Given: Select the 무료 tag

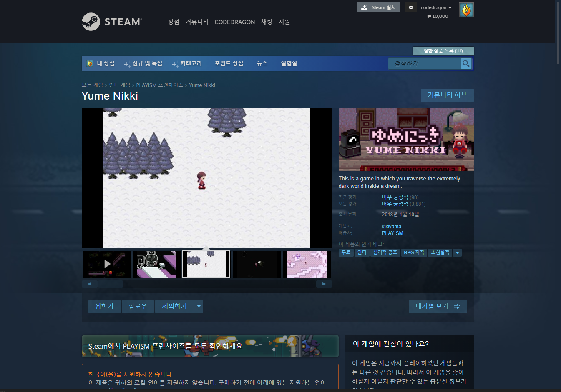Looking at the screenshot, I should point(346,252).
